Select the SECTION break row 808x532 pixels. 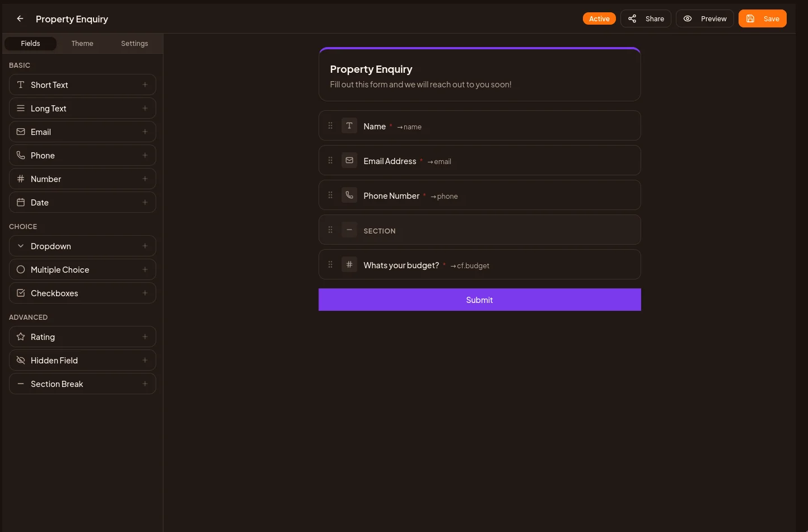tap(480, 230)
